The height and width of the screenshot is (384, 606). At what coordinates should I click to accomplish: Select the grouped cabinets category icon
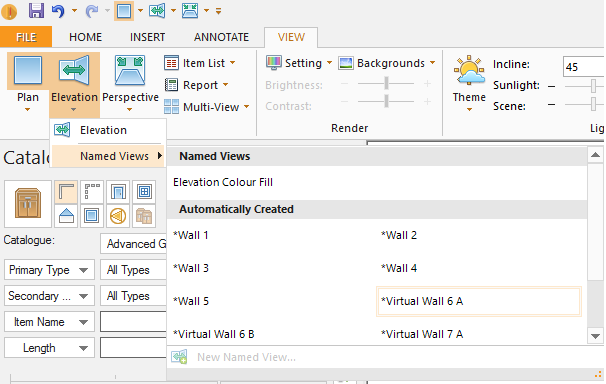(144, 216)
